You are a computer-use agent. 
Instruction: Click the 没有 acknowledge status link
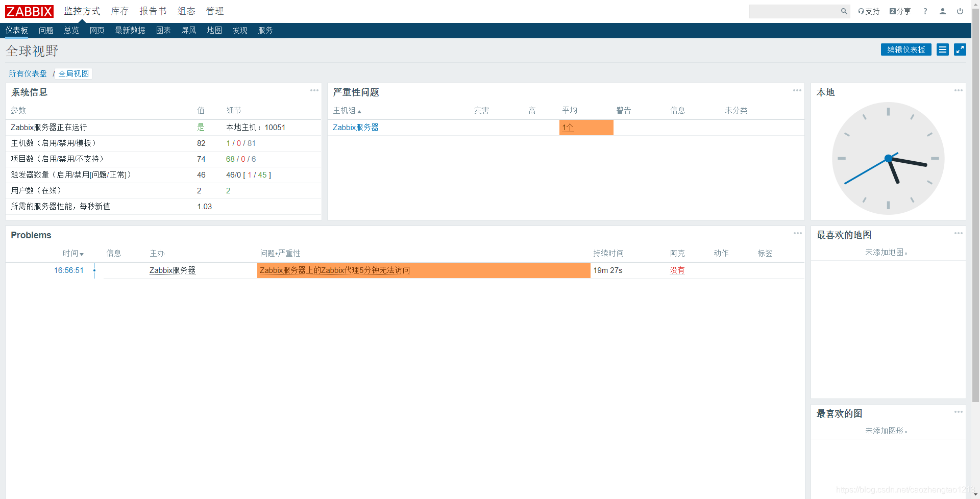pos(677,270)
